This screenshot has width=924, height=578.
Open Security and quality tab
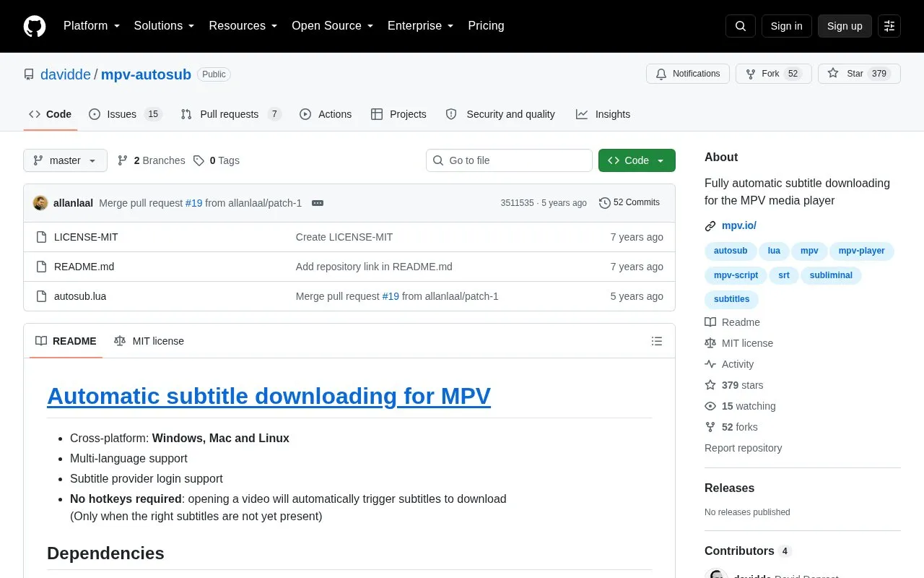pyautogui.click(x=500, y=114)
